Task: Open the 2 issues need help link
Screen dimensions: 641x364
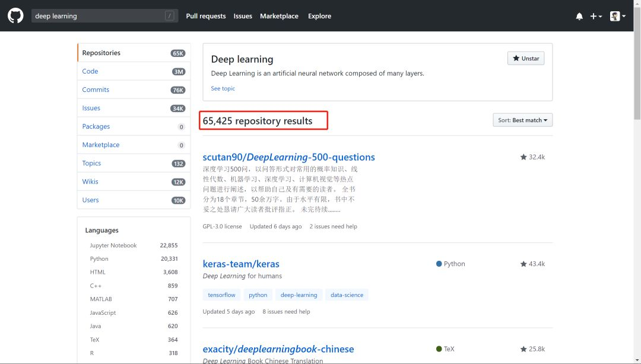Action: tap(333, 226)
